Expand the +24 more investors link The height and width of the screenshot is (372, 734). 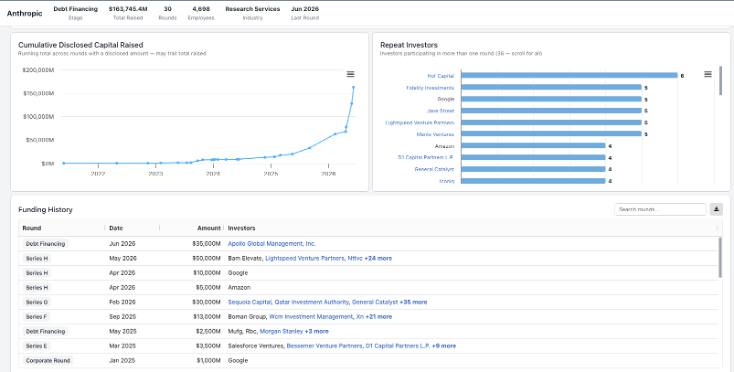point(378,258)
